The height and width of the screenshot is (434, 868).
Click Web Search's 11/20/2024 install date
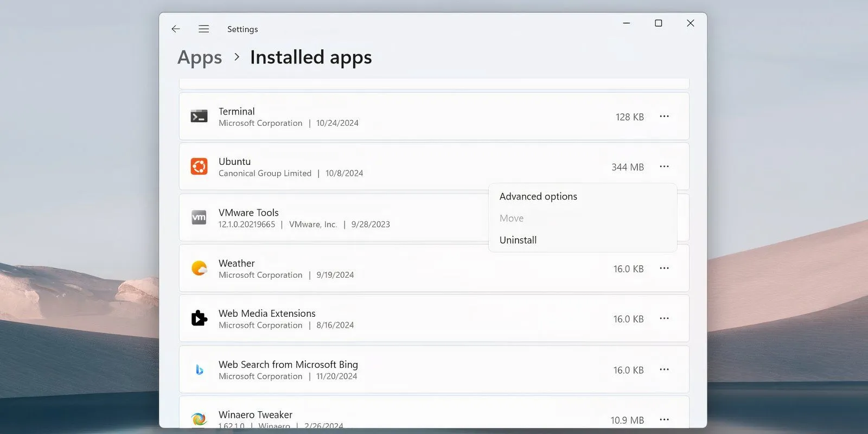pos(337,376)
